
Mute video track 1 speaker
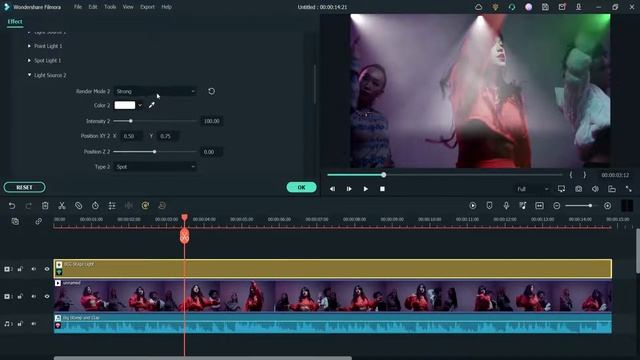tap(33, 296)
